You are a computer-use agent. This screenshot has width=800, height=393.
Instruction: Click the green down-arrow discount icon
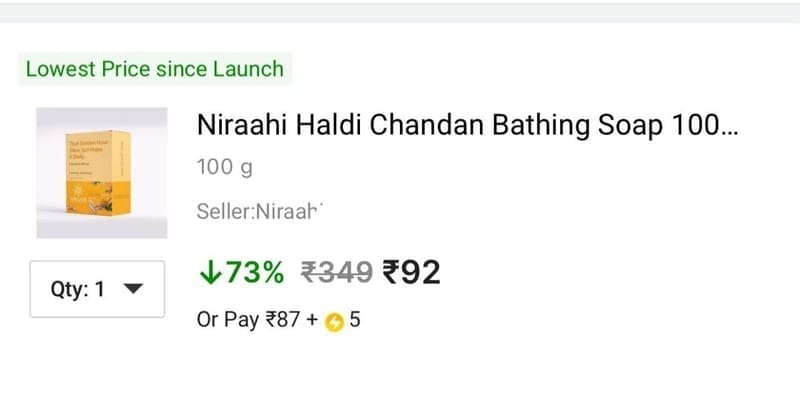click(x=210, y=273)
